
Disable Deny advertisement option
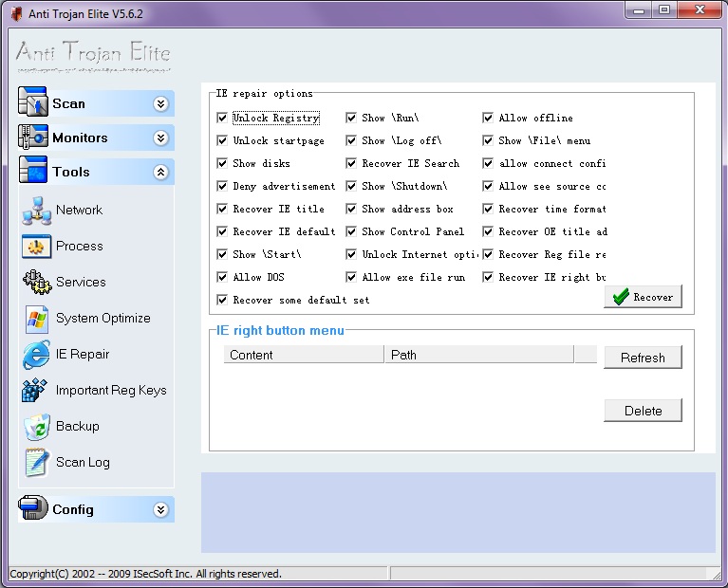point(222,186)
